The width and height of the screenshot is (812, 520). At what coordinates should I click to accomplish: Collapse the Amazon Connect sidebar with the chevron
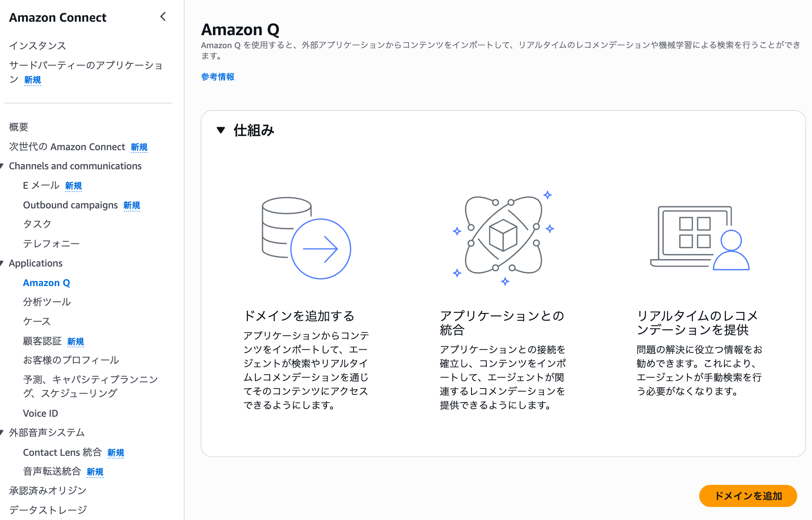tap(163, 16)
